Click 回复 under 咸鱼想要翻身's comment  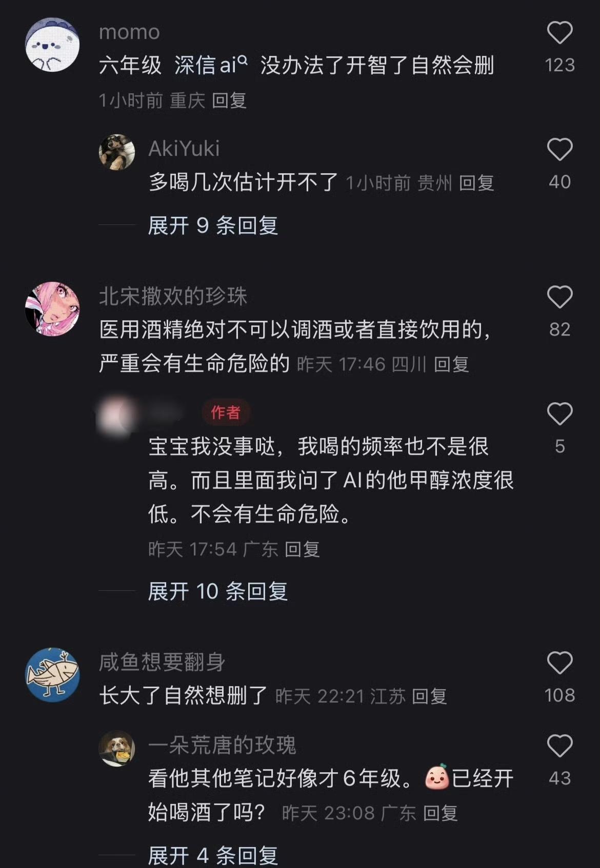(x=430, y=696)
